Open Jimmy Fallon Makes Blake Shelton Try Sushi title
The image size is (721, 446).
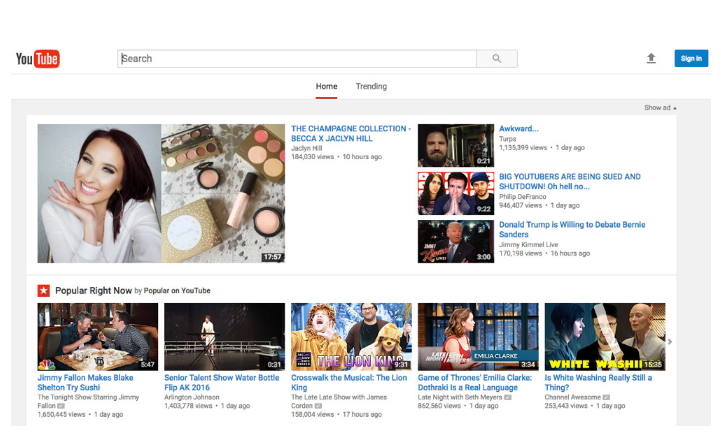(x=86, y=383)
